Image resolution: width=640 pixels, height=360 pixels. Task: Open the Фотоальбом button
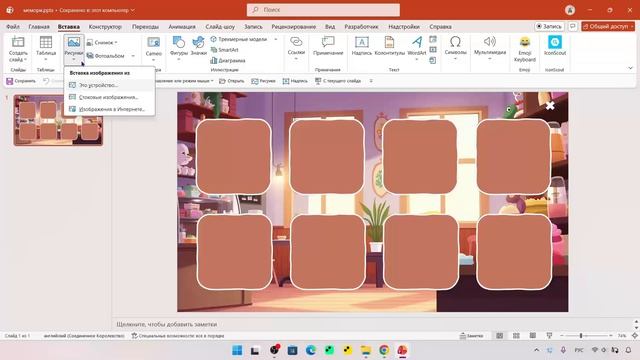click(x=106, y=56)
